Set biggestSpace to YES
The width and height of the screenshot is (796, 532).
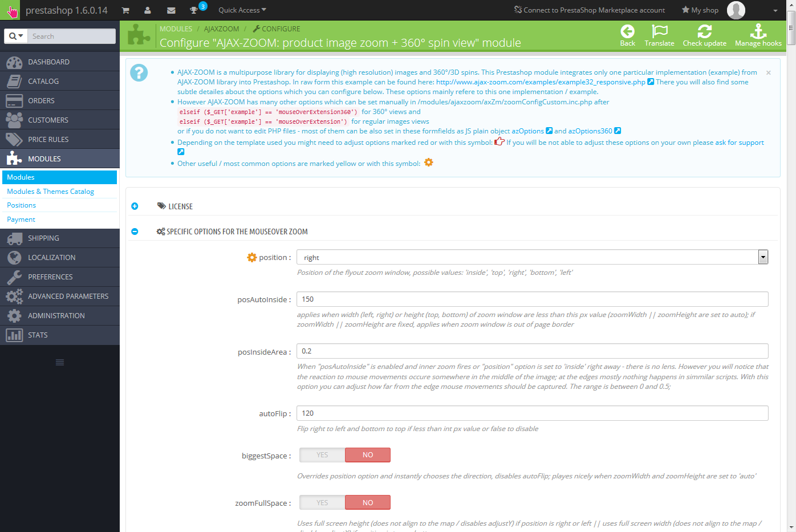tap(322, 455)
